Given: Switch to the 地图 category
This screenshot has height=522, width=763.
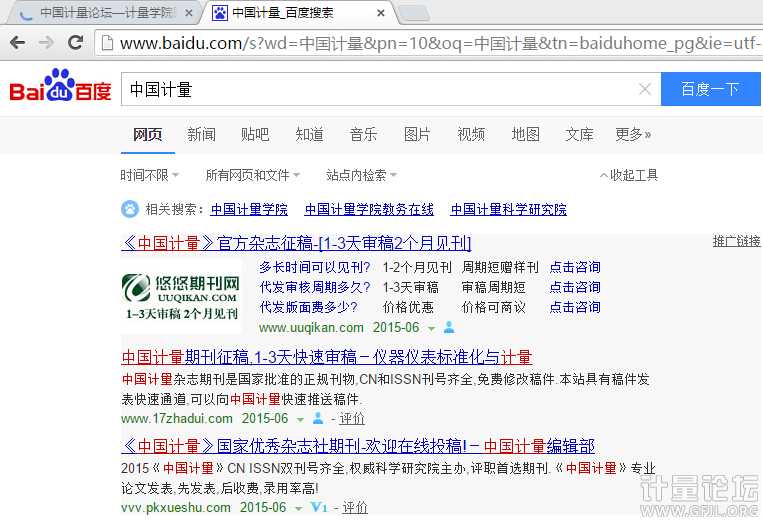Looking at the screenshot, I should pos(526,134).
